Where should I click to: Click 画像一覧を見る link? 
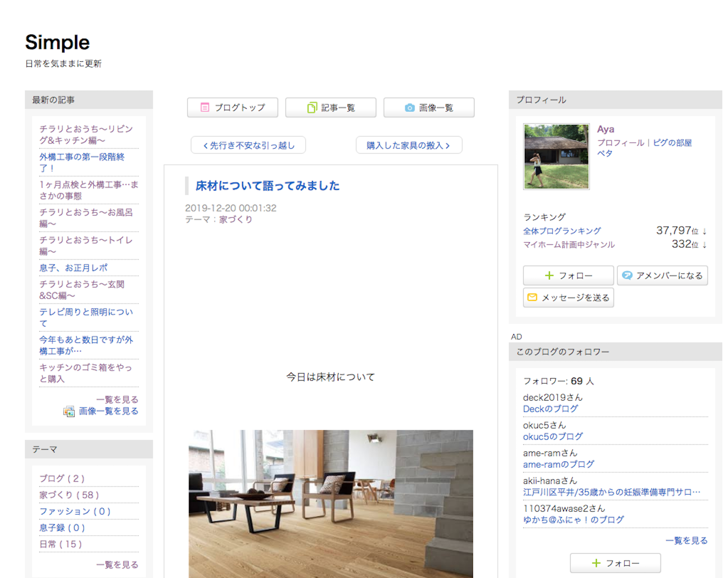coord(109,411)
